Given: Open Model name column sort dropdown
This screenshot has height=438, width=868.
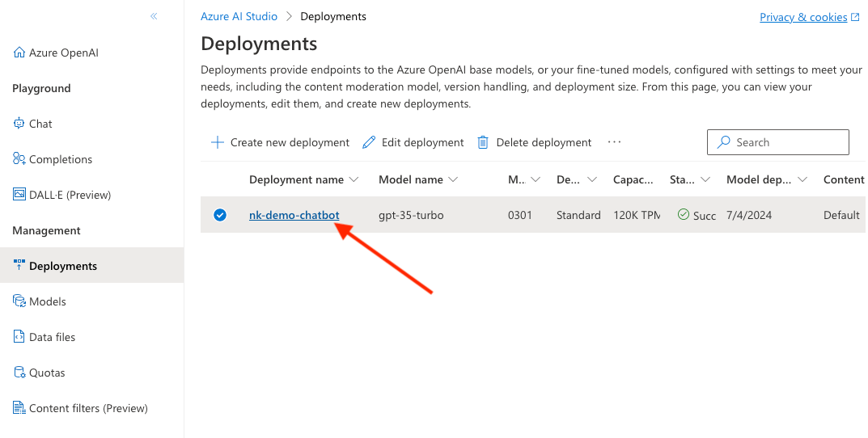Looking at the screenshot, I should 453,179.
